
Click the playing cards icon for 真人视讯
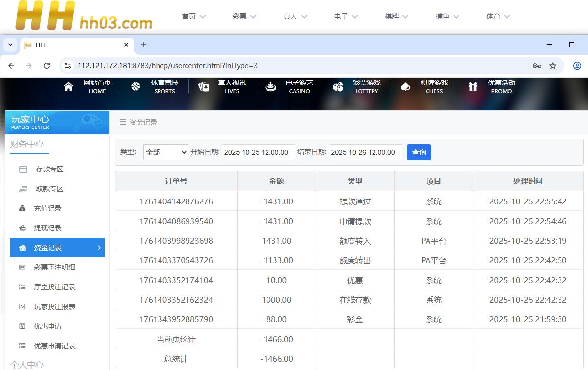point(203,87)
